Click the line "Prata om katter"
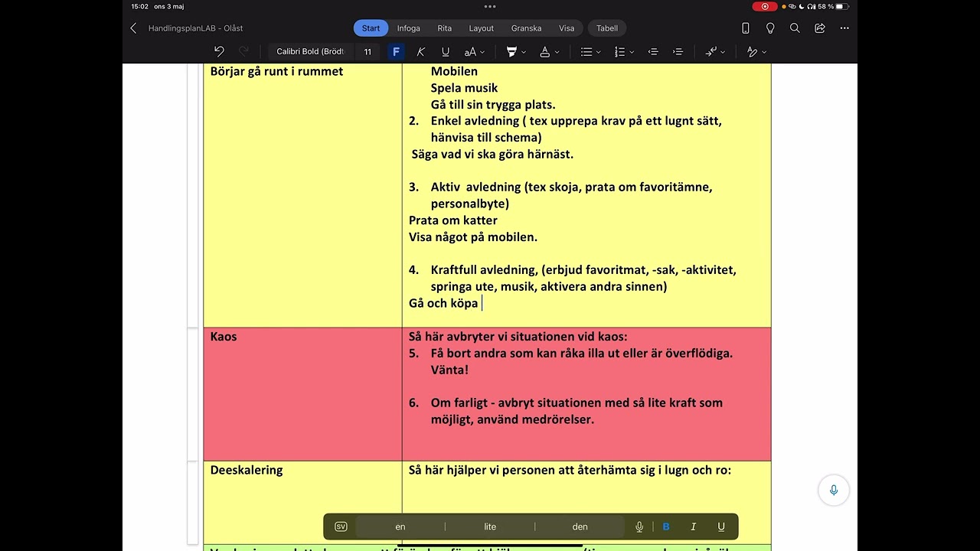 tap(453, 220)
